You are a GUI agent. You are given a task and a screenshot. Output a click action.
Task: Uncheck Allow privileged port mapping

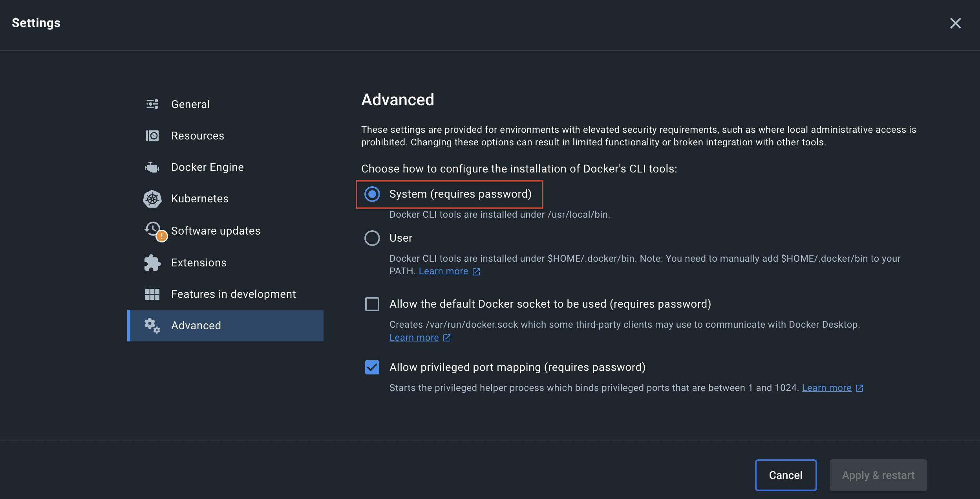372,367
